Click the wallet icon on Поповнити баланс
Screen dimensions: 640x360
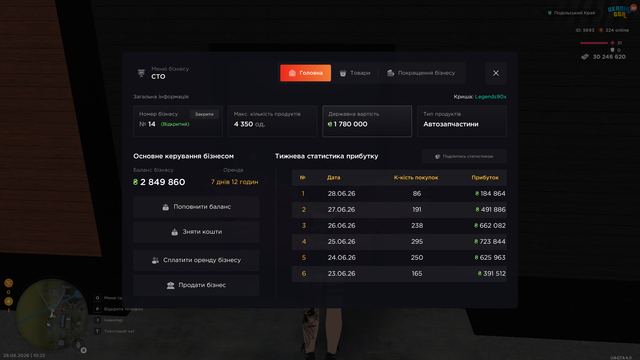point(165,207)
